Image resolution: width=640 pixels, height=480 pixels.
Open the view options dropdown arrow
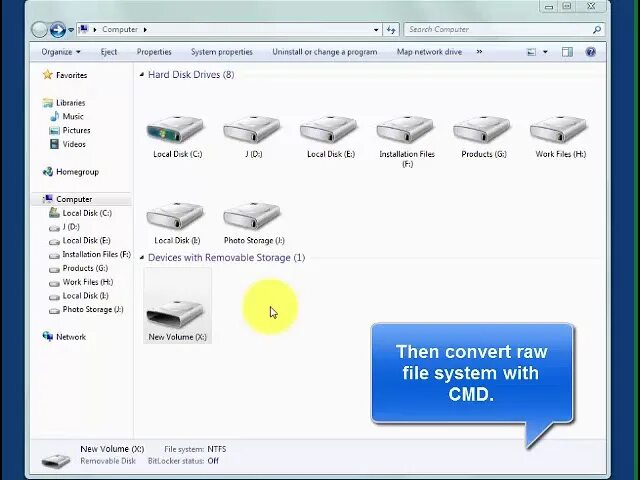tap(545, 52)
